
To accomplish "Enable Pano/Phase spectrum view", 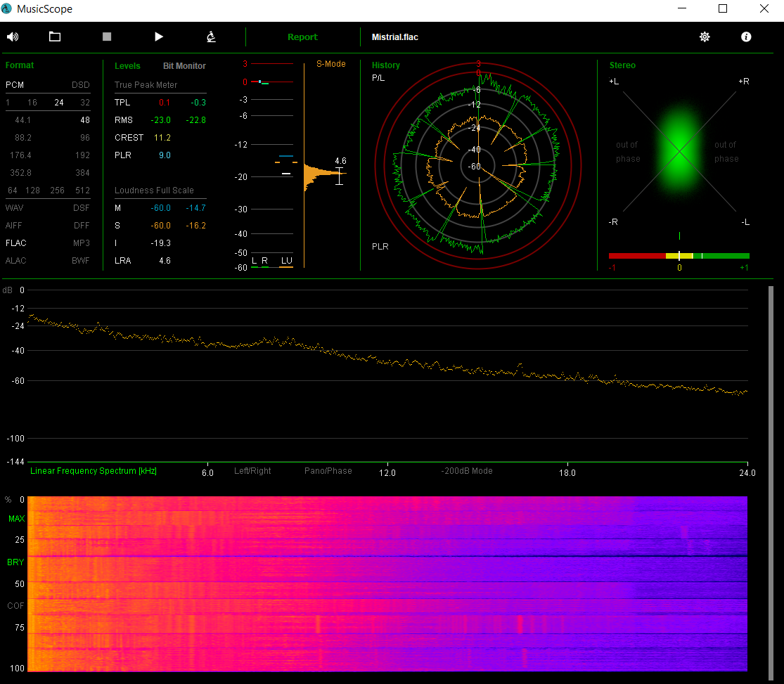I will coord(328,471).
